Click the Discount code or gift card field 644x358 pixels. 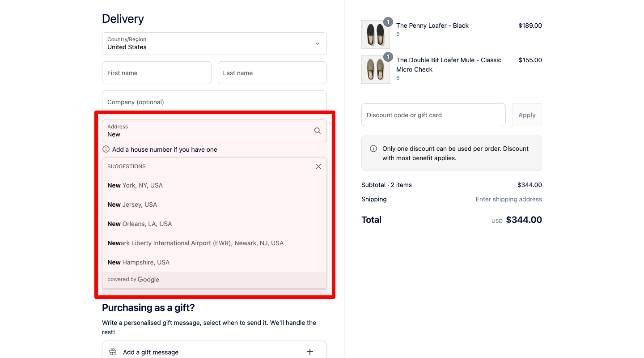coord(433,115)
